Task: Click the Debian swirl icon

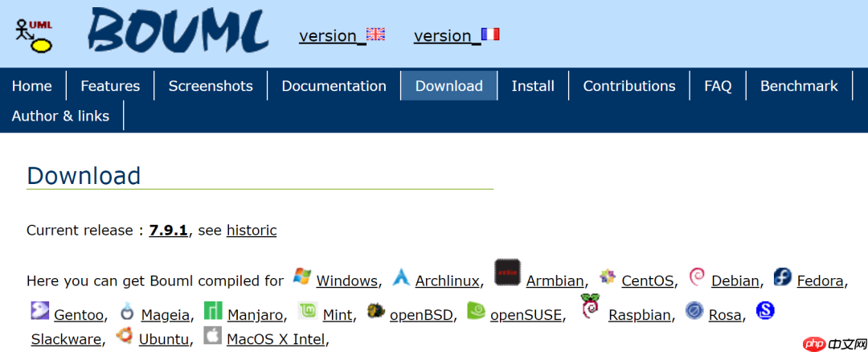Action: [x=697, y=276]
